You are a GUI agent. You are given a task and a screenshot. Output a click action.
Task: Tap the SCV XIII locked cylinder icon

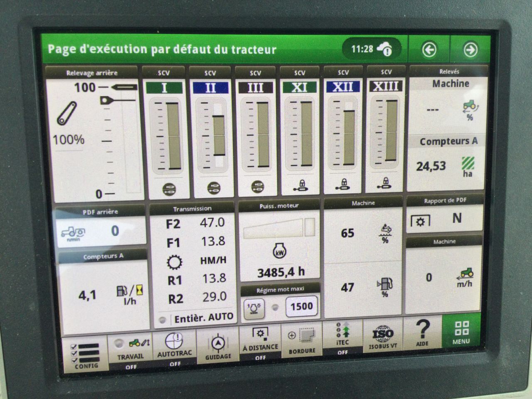click(385, 183)
